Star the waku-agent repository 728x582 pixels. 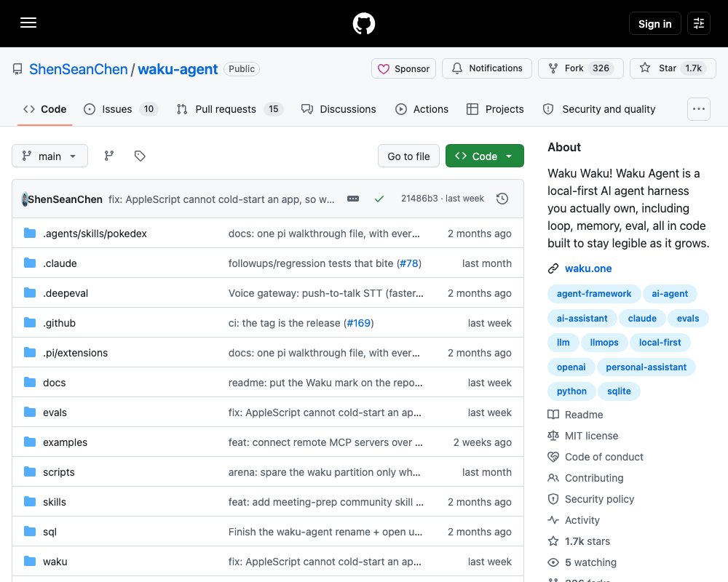pyautogui.click(x=673, y=68)
